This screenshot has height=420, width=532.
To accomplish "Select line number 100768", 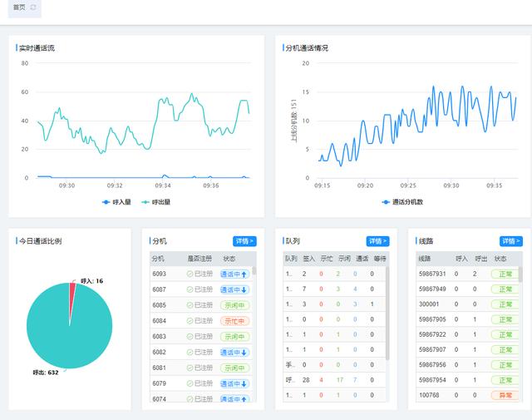I will 429,395.
